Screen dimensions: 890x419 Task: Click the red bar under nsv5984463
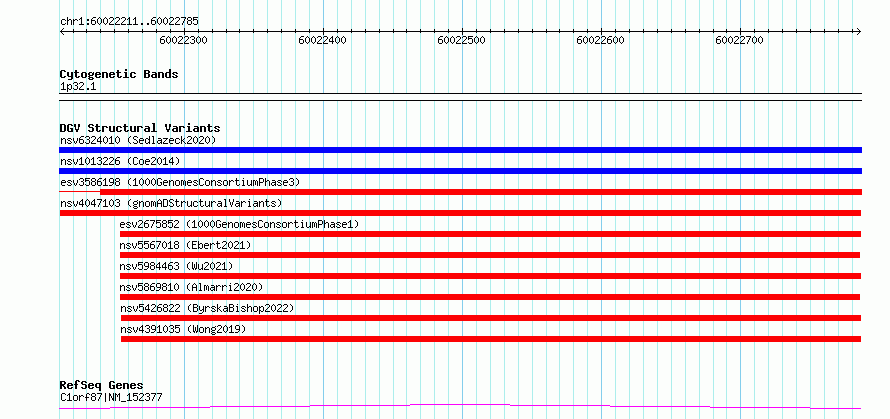pos(490,276)
